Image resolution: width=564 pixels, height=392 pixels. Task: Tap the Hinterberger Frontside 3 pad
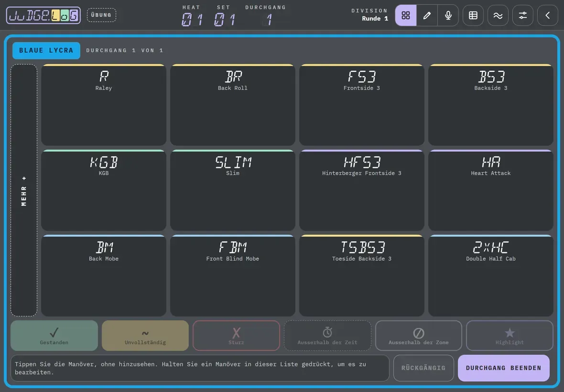click(361, 190)
